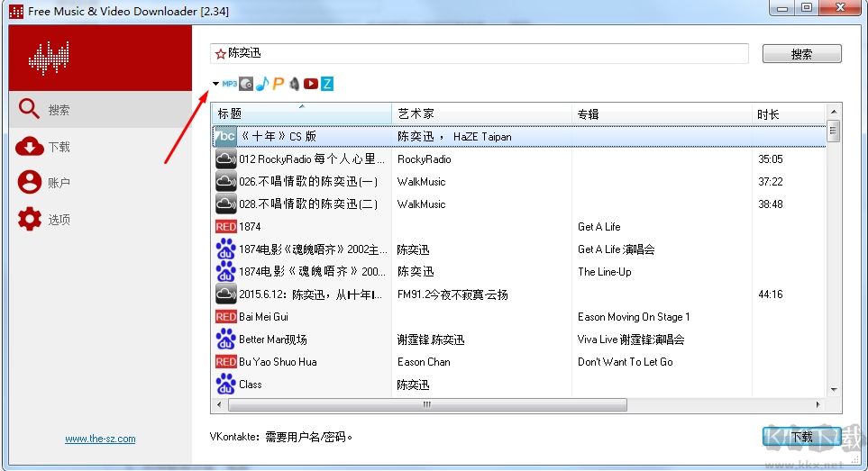Click the 下载 download button
868x471 pixels.
801,436
